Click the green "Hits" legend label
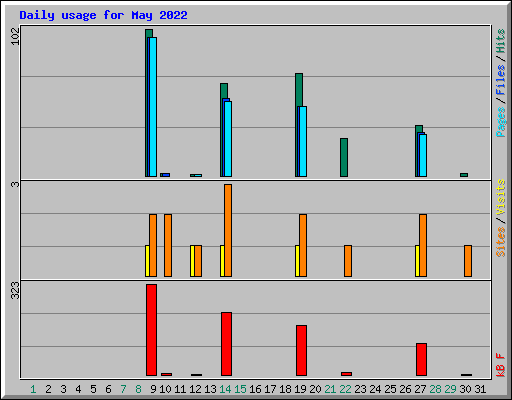Viewport: 512px width, 400px height. pos(501,41)
